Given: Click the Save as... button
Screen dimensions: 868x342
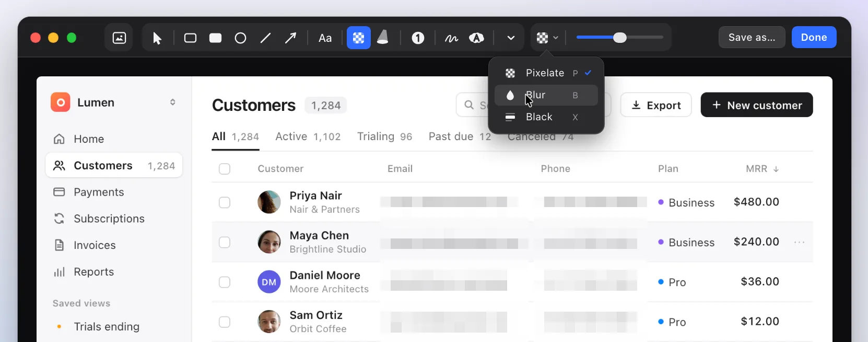Looking at the screenshot, I should click(x=752, y=37).
